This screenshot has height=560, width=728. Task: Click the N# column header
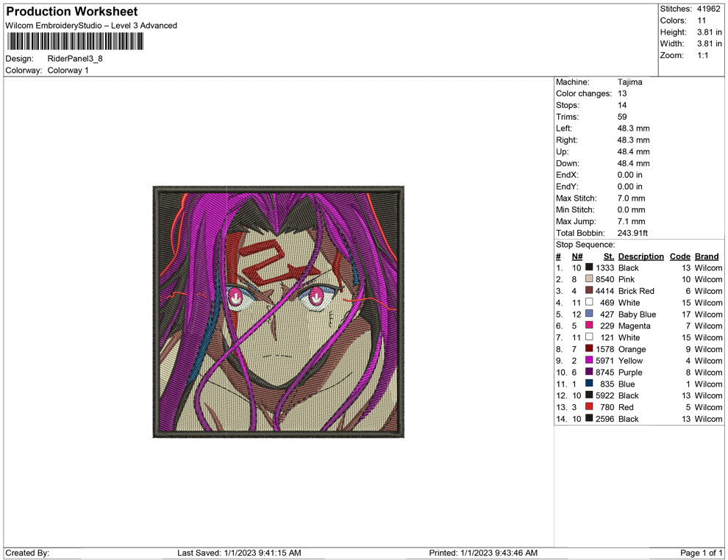pyautogui.click(x=577, y=256)
